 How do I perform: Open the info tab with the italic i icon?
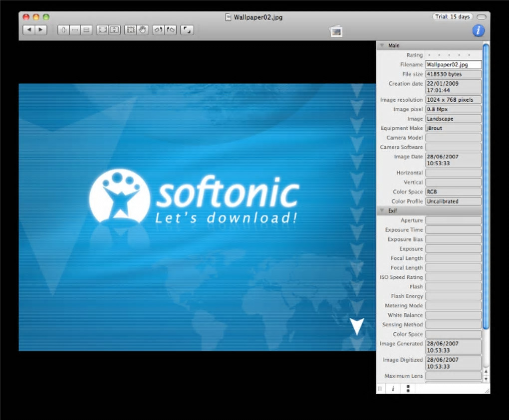(x=393, y=389)
